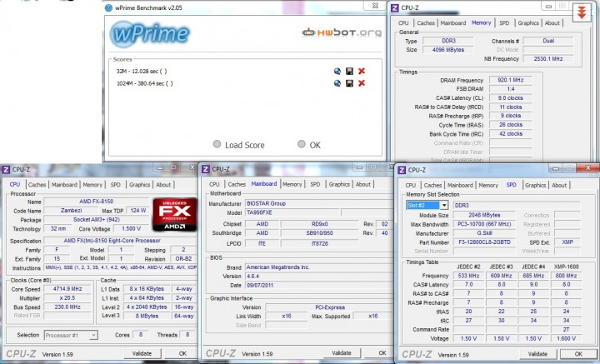Click the wPrime logo
The image size is (600, 364).
coord(150,34)
